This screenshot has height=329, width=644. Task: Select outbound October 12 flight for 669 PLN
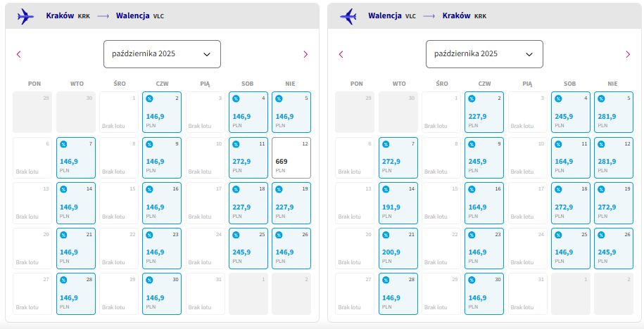(x=291, y=158)
